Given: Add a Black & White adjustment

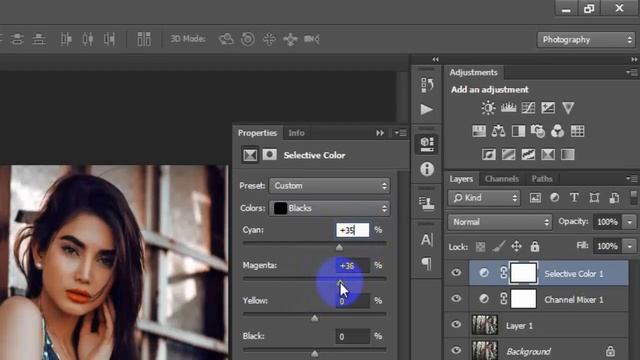Looking at the screenshot, I should (x=518, y=131).
